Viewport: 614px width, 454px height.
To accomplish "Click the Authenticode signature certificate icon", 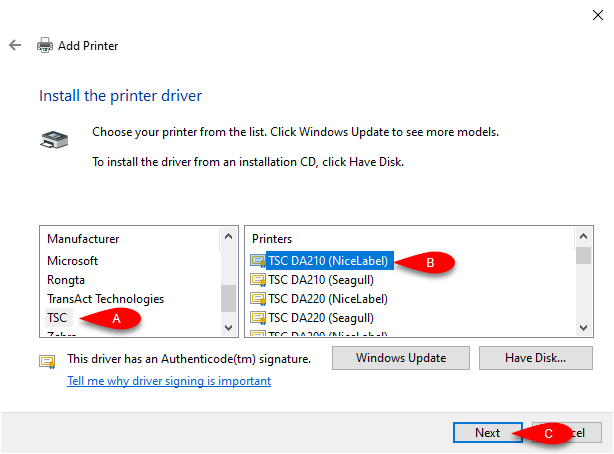I will 47,361.
